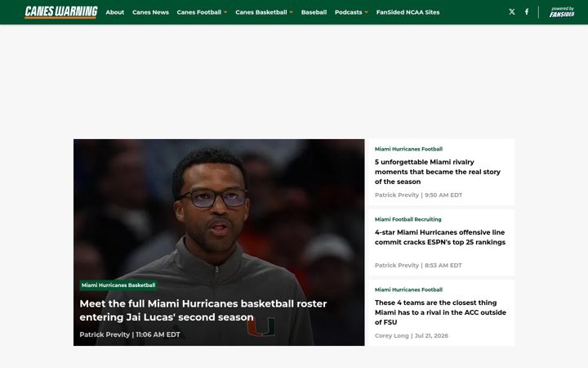This screenshot has width=588, height=368.
Task: Open the 5 unforgettable Miami rivalry moments article
Action: click(x=438, y=172)
